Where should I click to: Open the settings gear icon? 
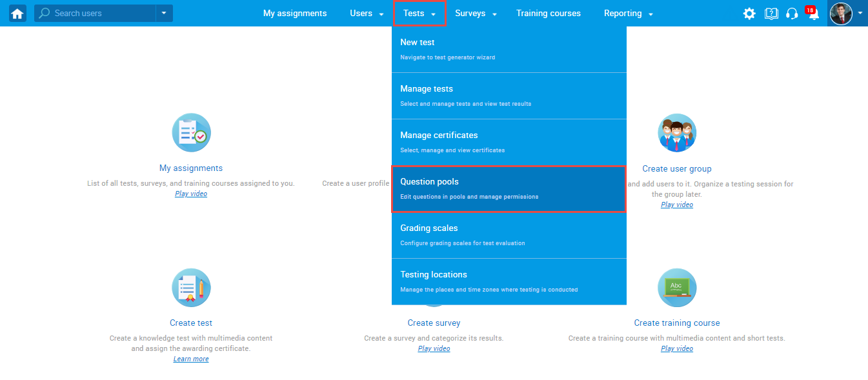point(749,13)
